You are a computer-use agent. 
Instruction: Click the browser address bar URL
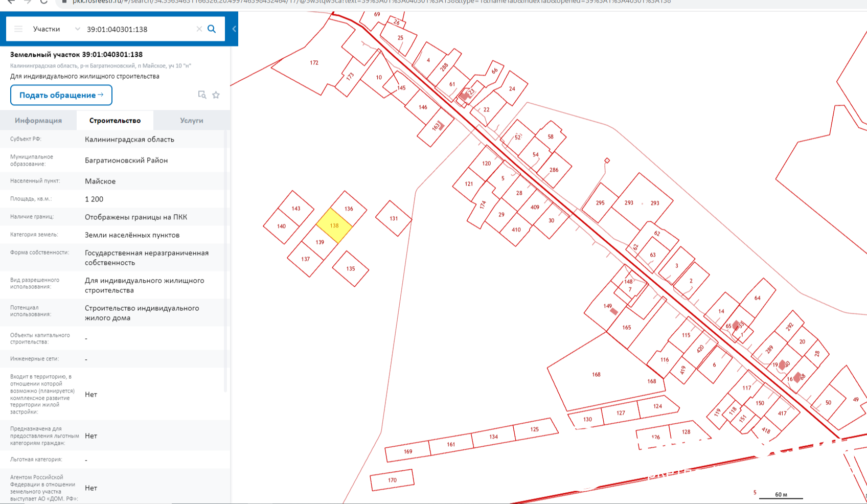(358, 2)
